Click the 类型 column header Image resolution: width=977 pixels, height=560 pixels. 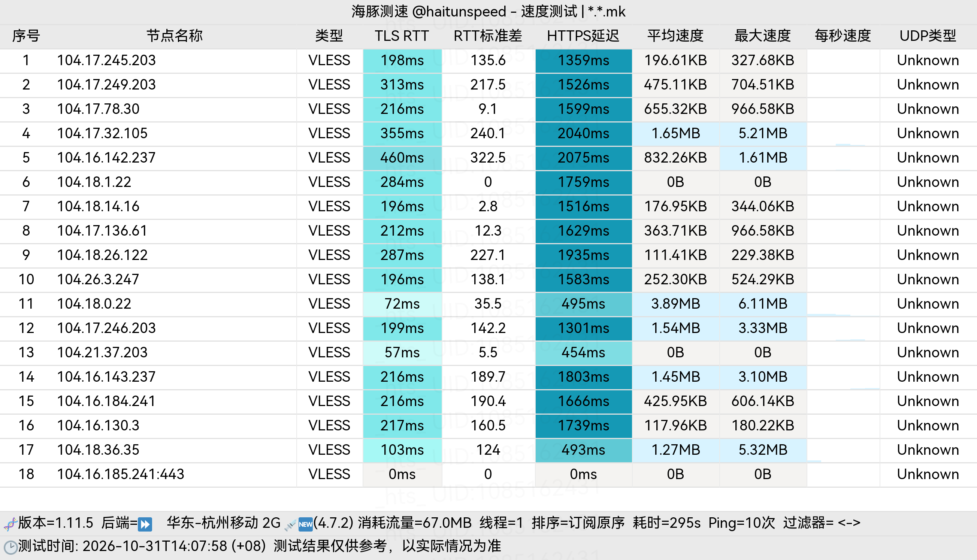[x=329, y=36]
